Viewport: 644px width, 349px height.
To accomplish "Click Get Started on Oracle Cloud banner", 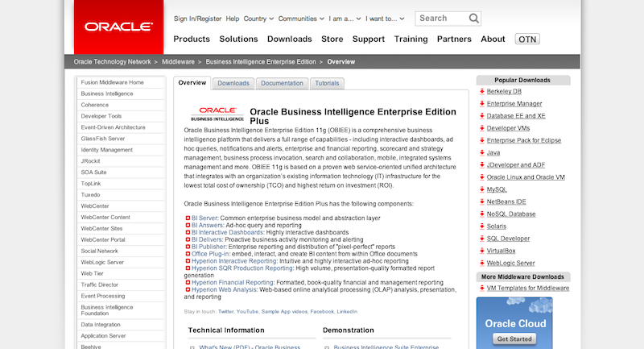I will point(514,339).
